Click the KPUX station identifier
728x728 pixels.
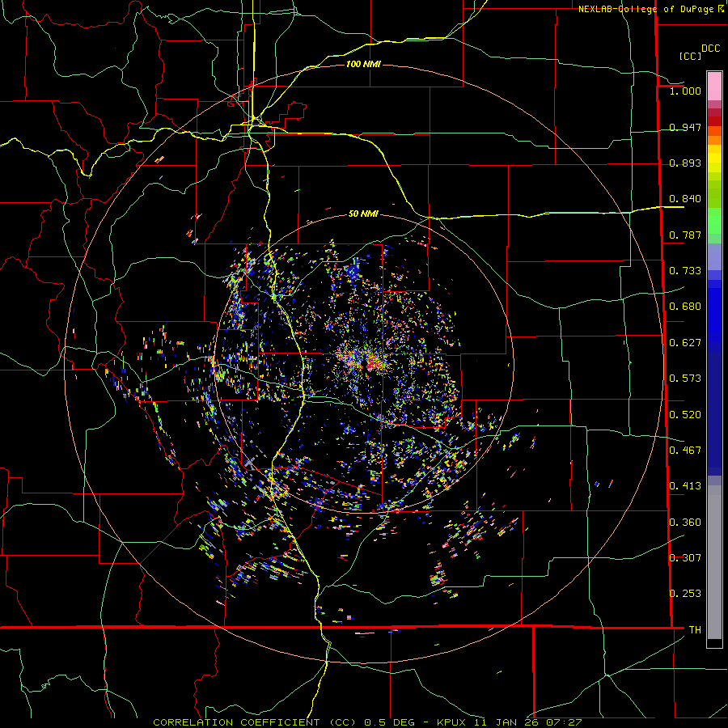pos(453,722)
